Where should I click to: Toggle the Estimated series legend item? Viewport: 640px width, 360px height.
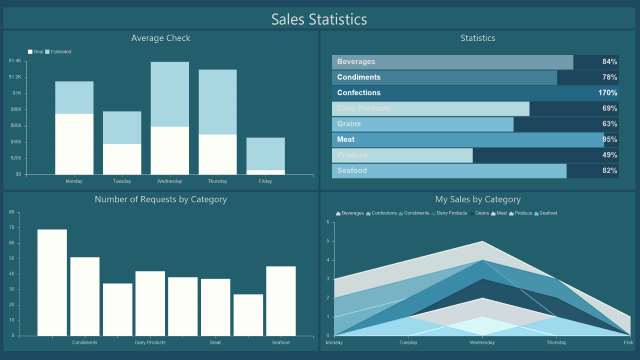click(58, 52)
